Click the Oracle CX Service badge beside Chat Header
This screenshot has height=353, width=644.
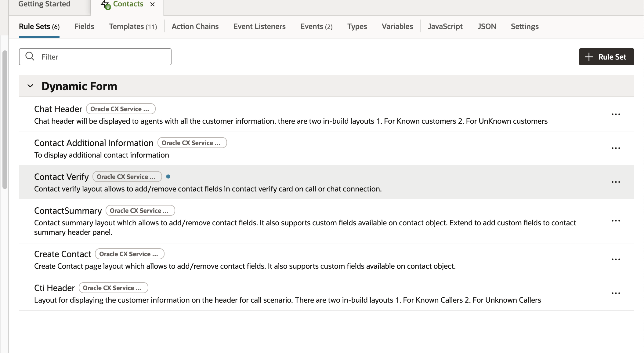[121, 109]
